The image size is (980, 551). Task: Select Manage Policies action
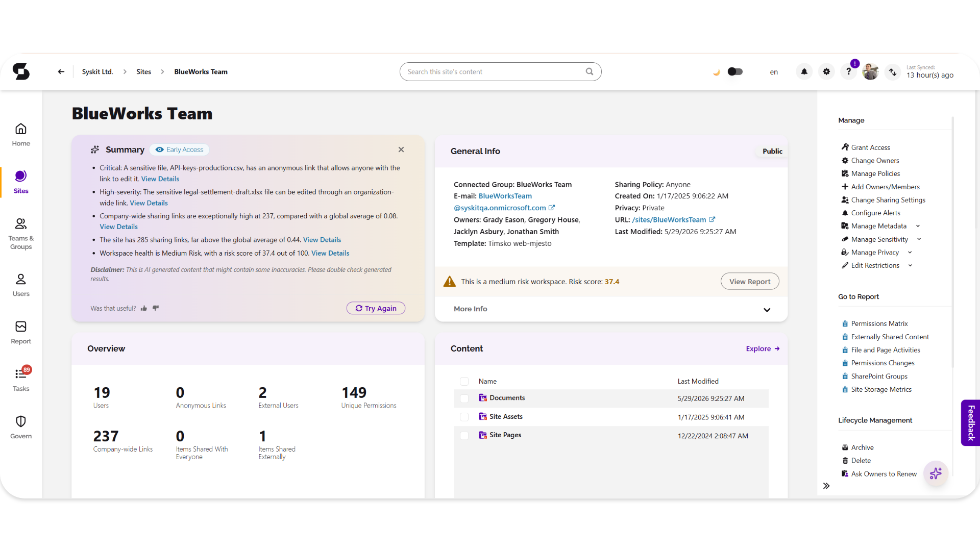[x=871, y=174]
